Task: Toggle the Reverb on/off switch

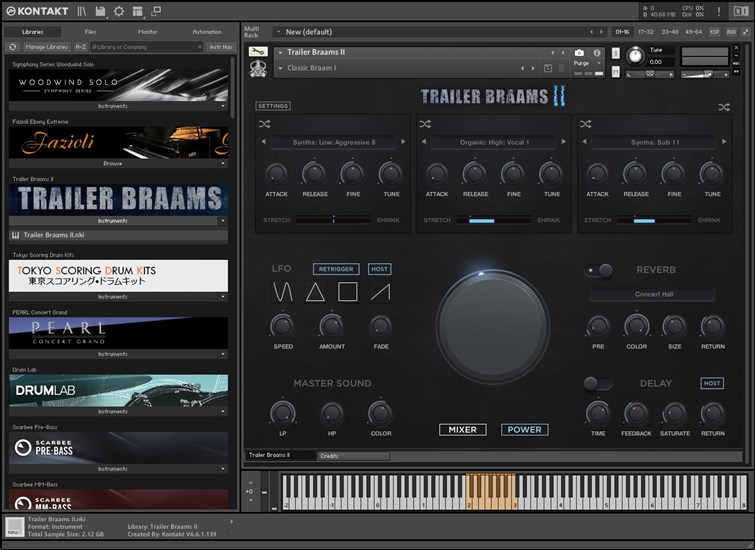Action: pos(600,270)
